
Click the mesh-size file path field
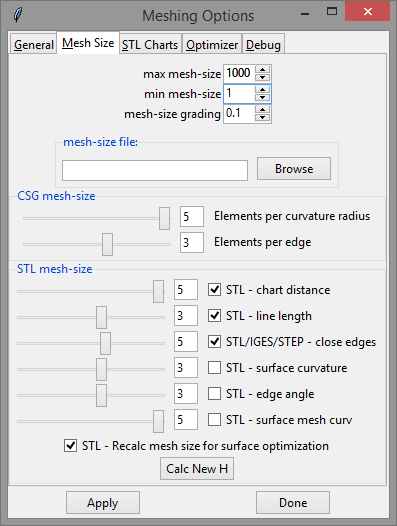pos(155,170)
